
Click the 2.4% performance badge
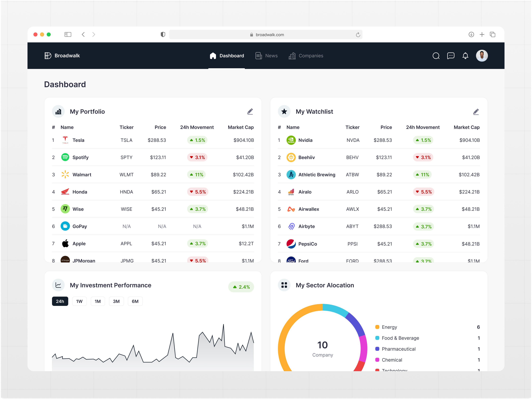point(241,287)
